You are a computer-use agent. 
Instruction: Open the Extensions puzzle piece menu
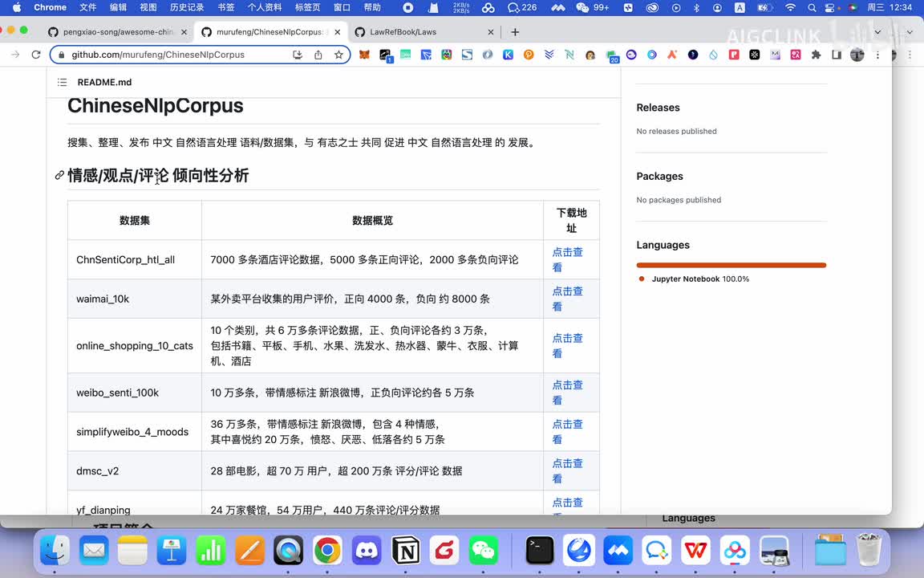point(816,55)
